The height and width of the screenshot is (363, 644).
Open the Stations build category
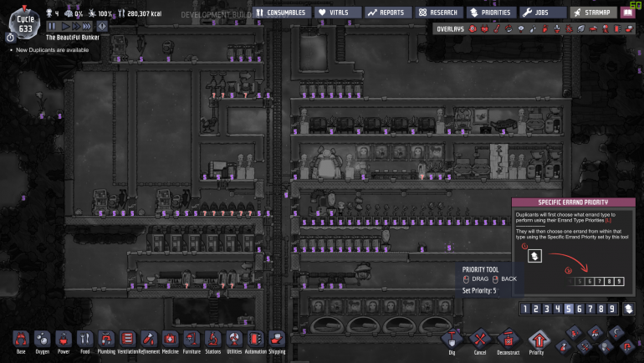(x=213, y=342)
